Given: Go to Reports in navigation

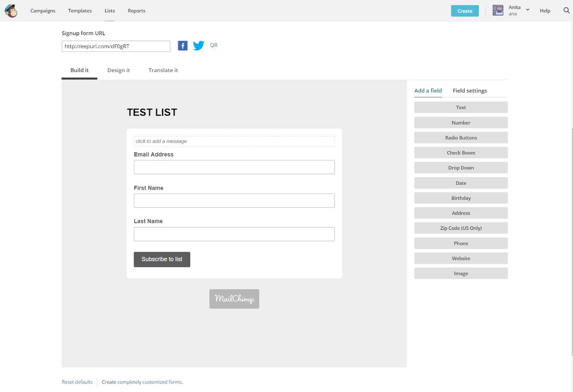Looking at the screenshot, I should point(137,11).
